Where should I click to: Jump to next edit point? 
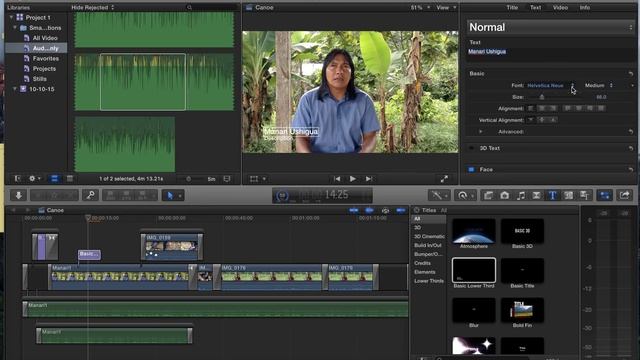pos(369,179)
